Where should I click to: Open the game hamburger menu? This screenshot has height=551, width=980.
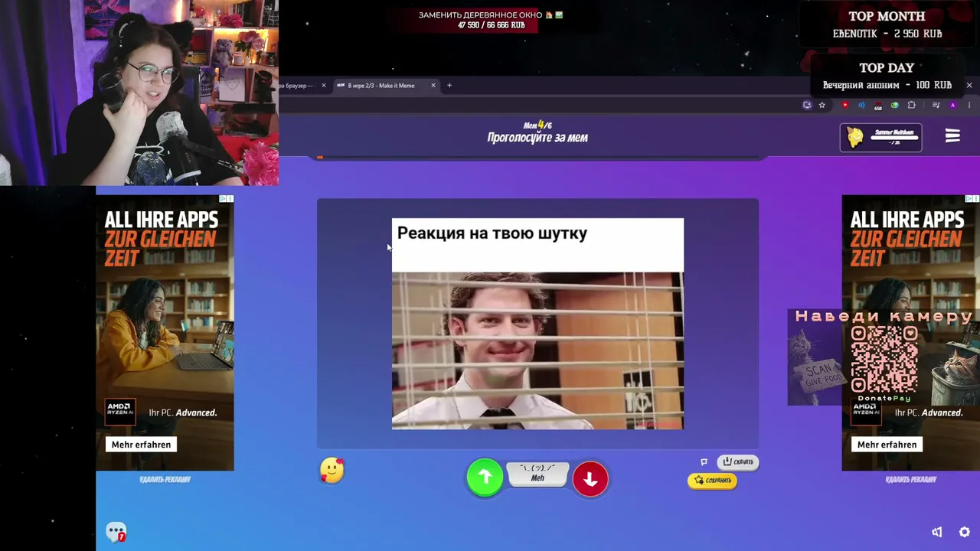952,136
